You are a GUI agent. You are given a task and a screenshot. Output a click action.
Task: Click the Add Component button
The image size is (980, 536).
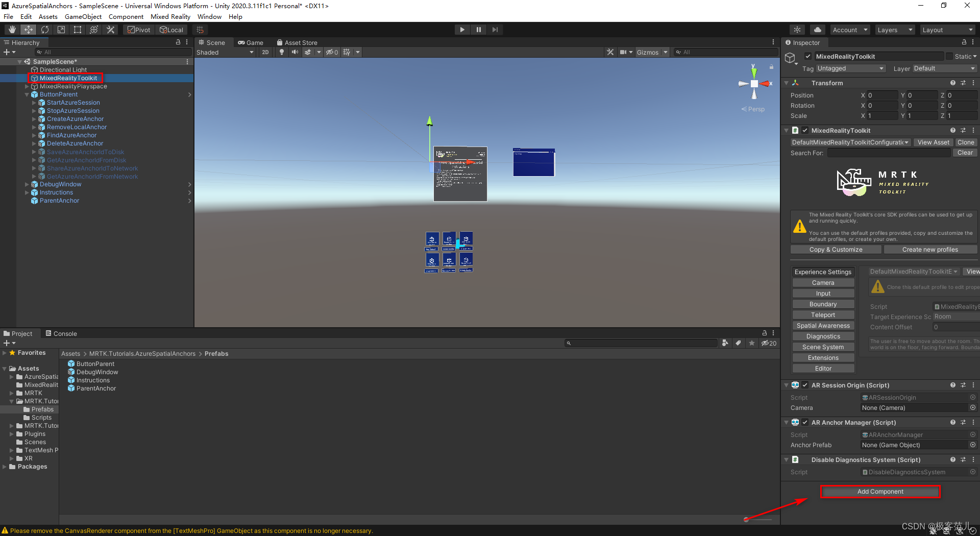[x=880, y=492]
